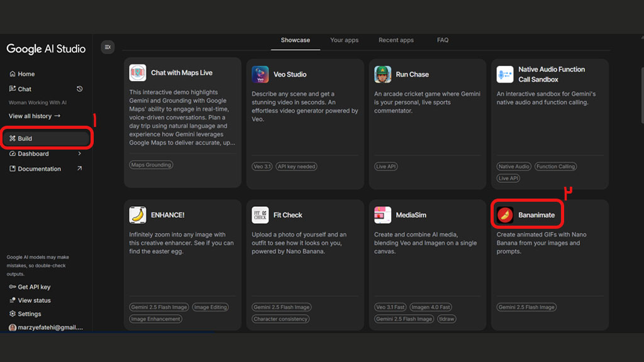Click the Veo Studio app icon
Image resolution: width=644 pixels, height=362 pixels.
[x=260, y=74]
